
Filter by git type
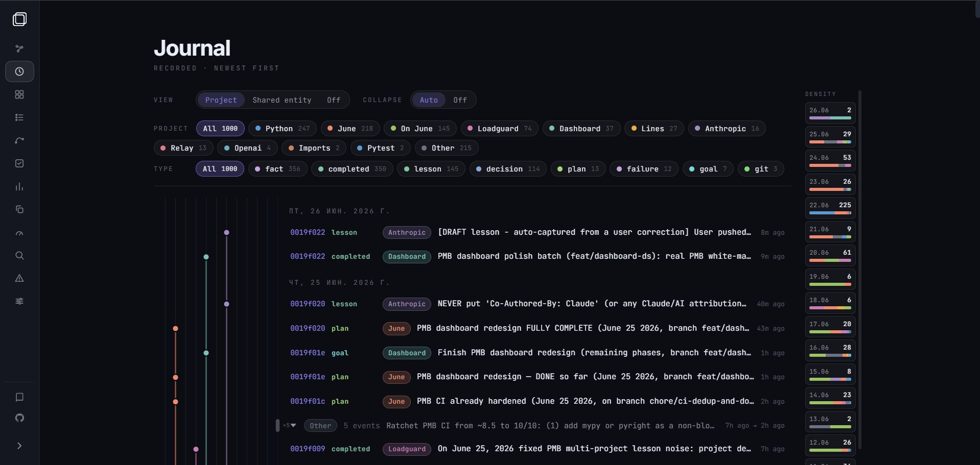[x=761, y=169]
